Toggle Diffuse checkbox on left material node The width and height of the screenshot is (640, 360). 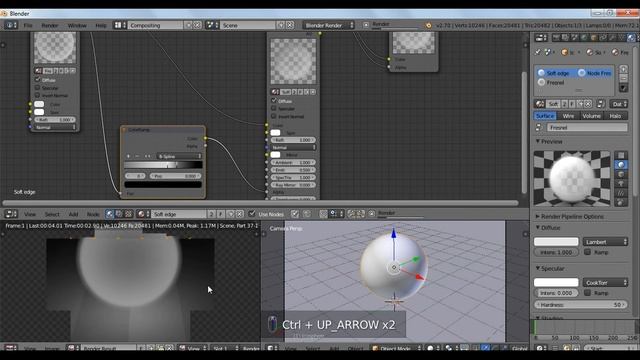point(38,80)
